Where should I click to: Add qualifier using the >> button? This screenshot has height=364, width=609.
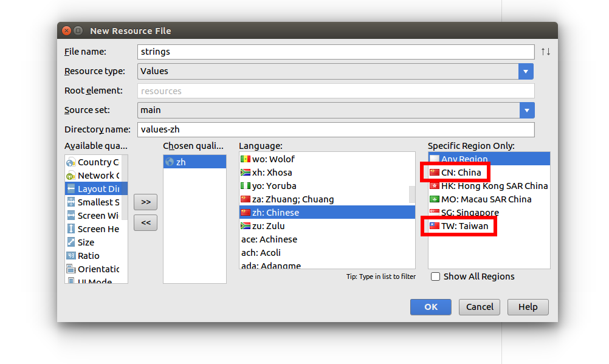(x=146, y=202)
